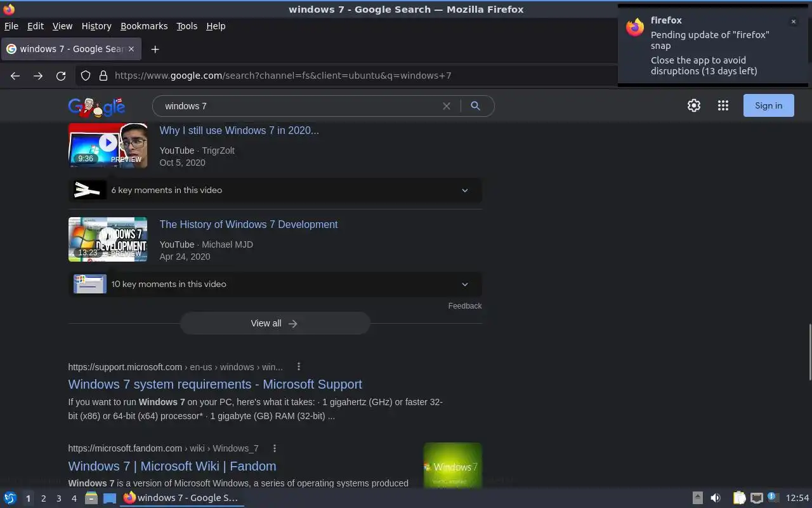Click the page's vertical scrollbar thumb
812x508 pixels.
[809, 351]
